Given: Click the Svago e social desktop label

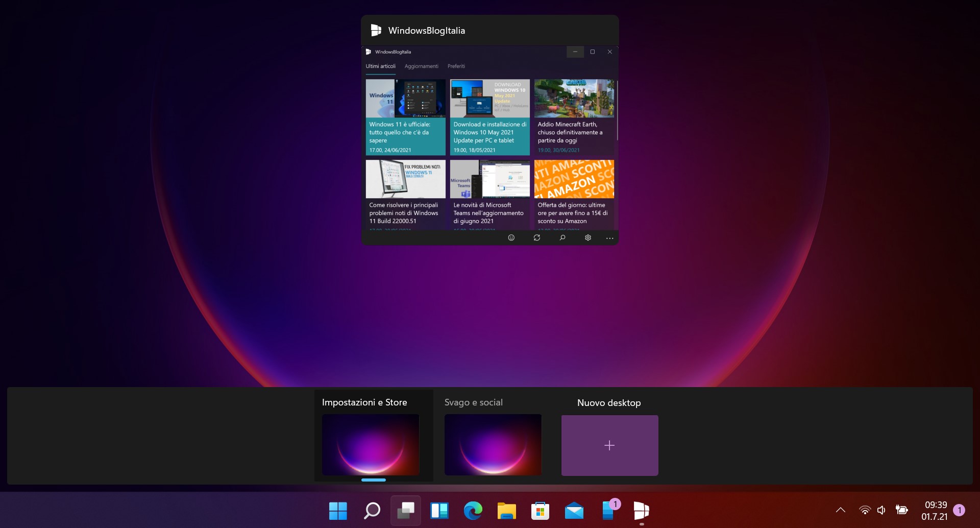Looking at the screenshot, I should point(474,402).
